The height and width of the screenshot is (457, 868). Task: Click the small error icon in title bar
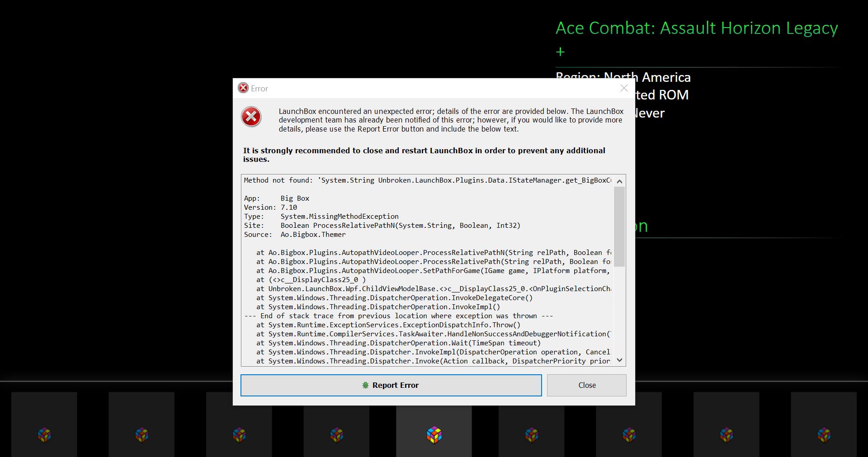[243, 88]
